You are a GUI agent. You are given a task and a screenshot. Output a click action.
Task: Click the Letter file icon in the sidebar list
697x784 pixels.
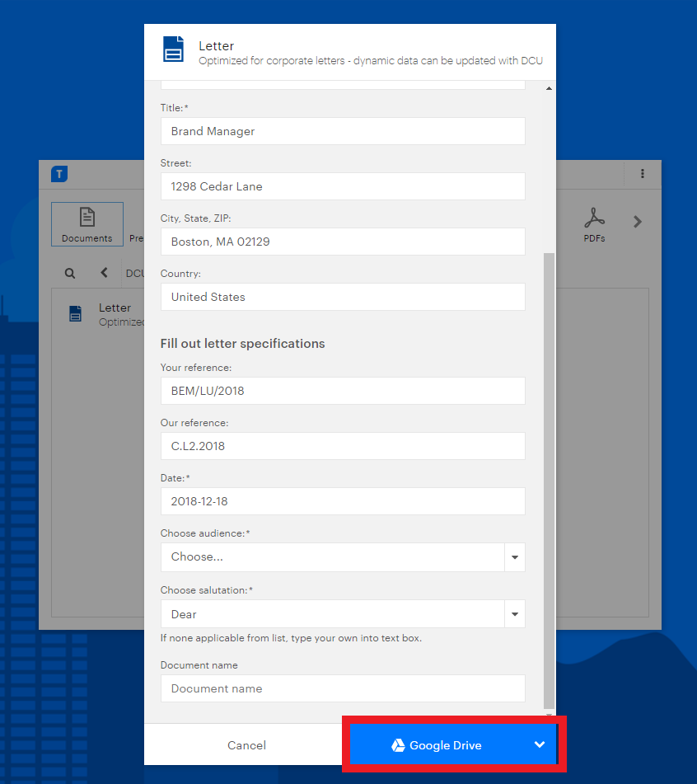(75, 313)
